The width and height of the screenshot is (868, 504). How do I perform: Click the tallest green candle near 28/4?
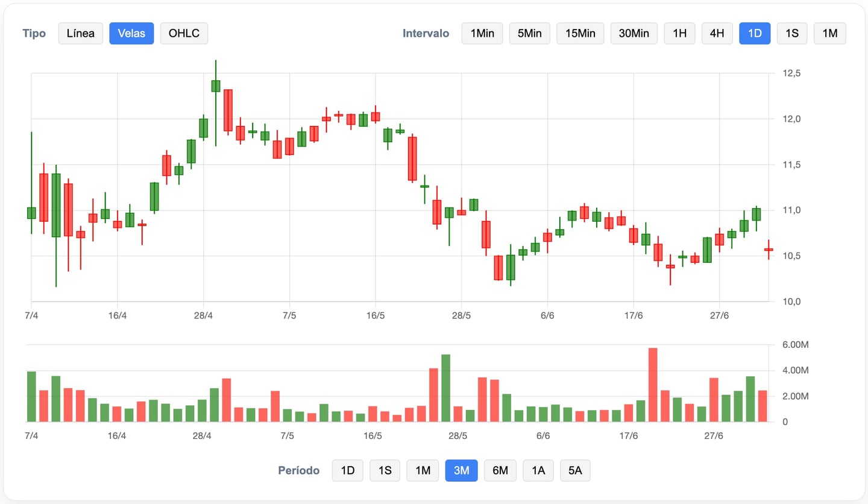(x=215, y=86)
